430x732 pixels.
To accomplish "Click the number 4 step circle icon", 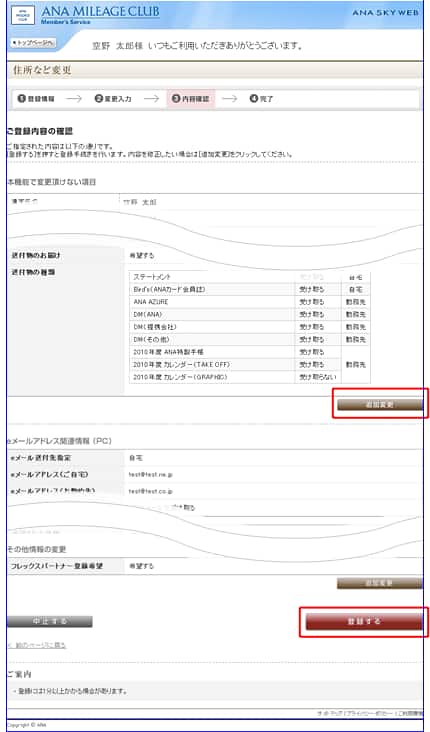I will [x=254, y=99].
